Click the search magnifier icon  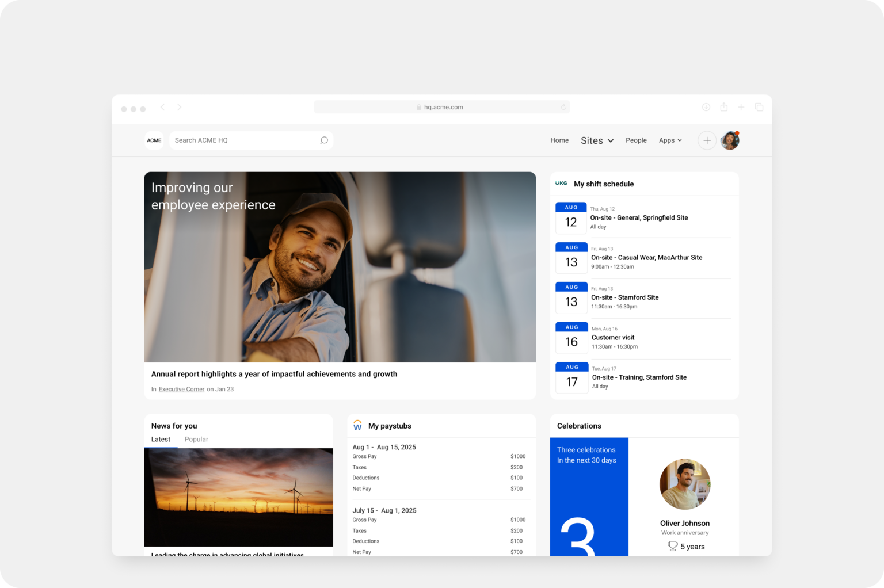click(324, 140)
